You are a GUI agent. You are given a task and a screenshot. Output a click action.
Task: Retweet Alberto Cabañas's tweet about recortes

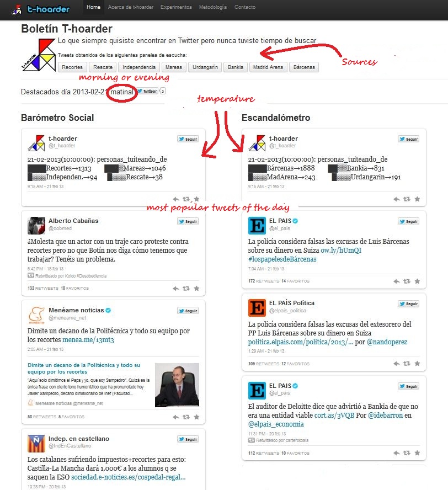186,289
